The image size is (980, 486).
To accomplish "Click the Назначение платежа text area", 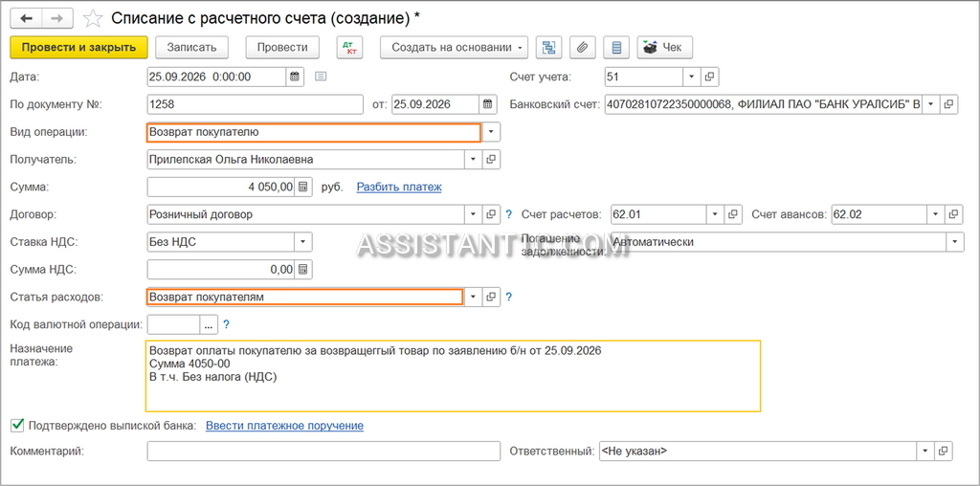I will (x=453, y=375).
